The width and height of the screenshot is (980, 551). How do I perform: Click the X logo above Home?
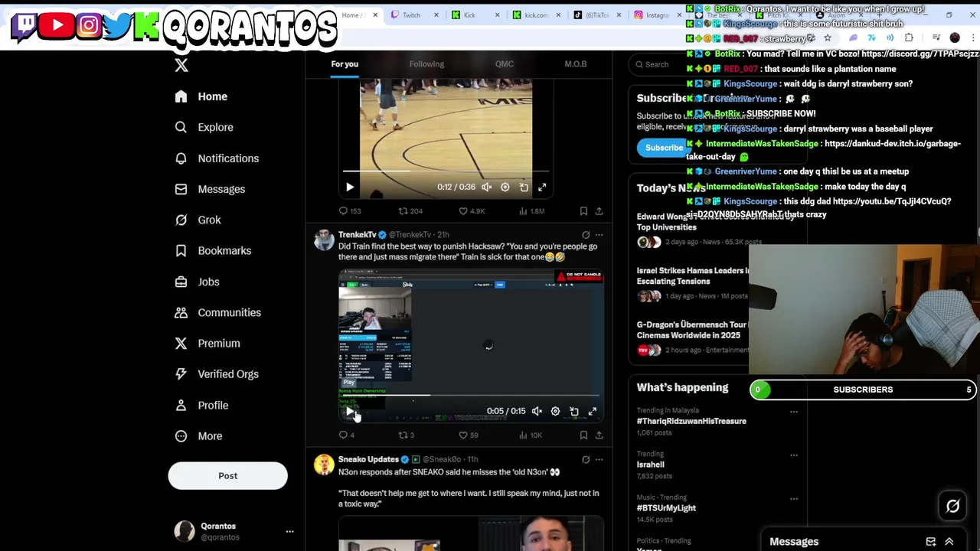coord(181,66)
